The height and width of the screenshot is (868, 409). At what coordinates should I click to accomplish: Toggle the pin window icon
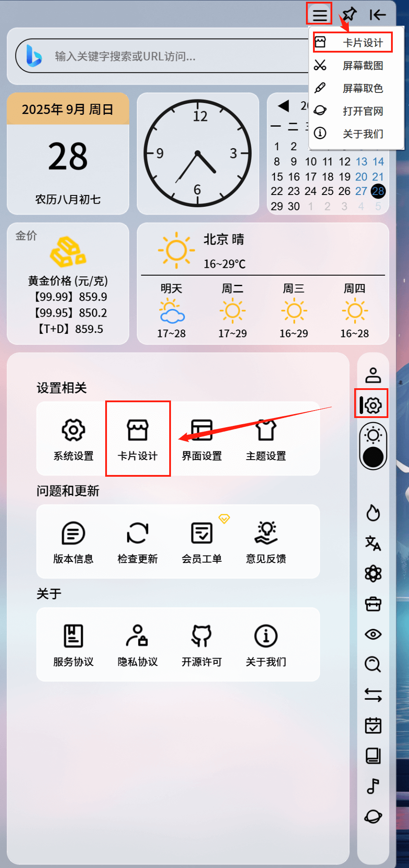pyautogui.click(x=349, y=14)
